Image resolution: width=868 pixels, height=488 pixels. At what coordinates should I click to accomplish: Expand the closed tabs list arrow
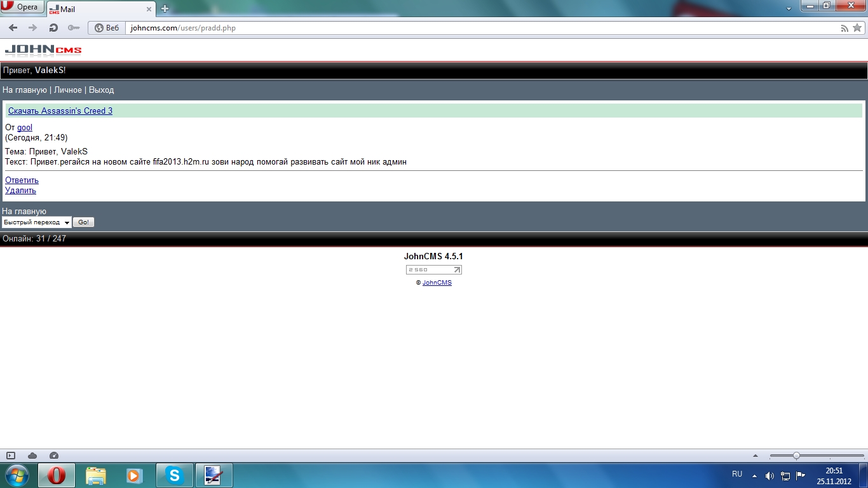pos(789,9)
